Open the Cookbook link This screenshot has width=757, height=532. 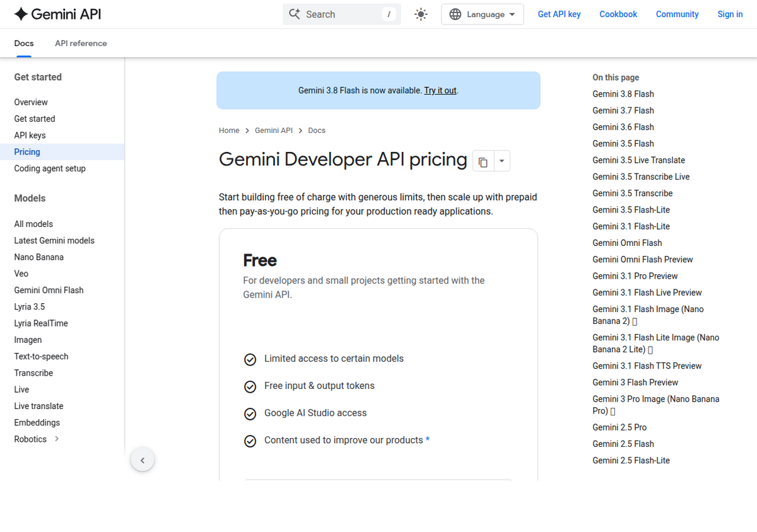(618, 14)
